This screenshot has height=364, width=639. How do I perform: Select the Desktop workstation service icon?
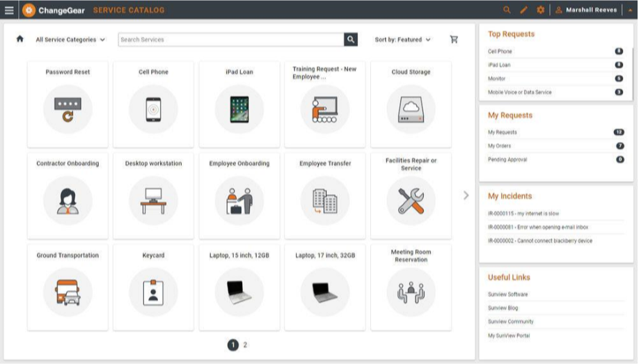tap(153, 200)
